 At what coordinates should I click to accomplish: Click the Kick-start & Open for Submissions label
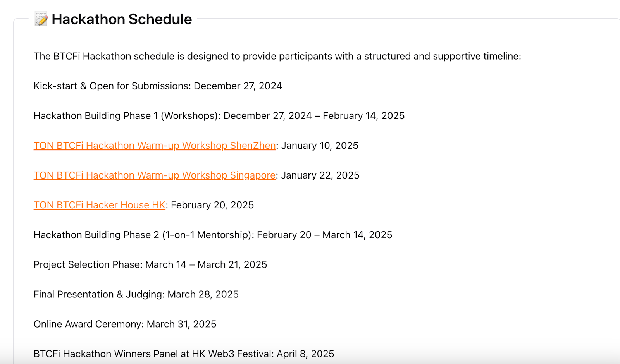click(112, 86)
